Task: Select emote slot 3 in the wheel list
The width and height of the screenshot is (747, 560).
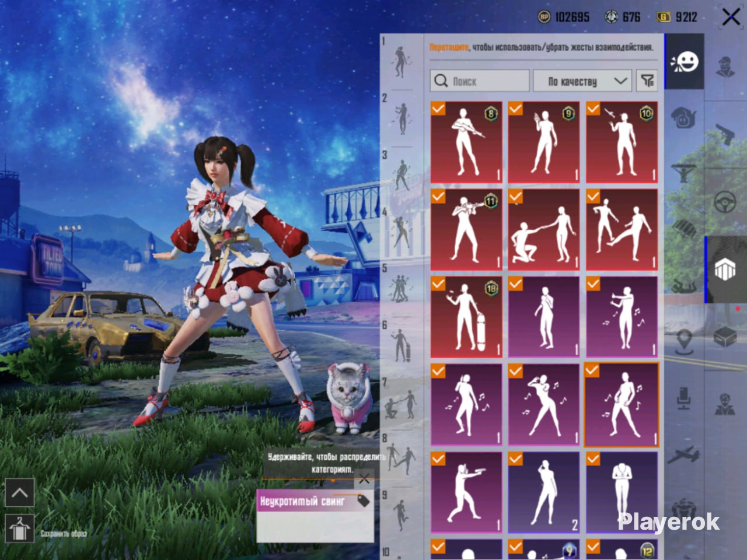Action: click(401, 176)
